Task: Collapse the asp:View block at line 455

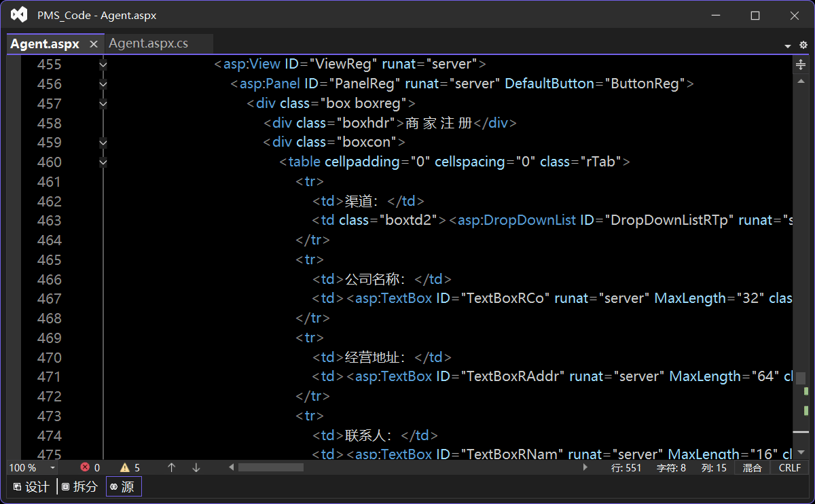Action: click(x=103, y=65)
